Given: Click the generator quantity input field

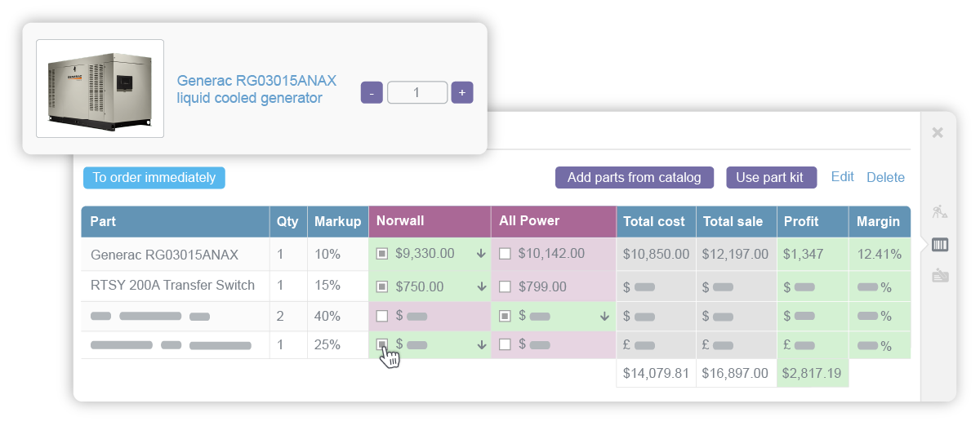Looking at the screenshot, I should pos(416,93).
